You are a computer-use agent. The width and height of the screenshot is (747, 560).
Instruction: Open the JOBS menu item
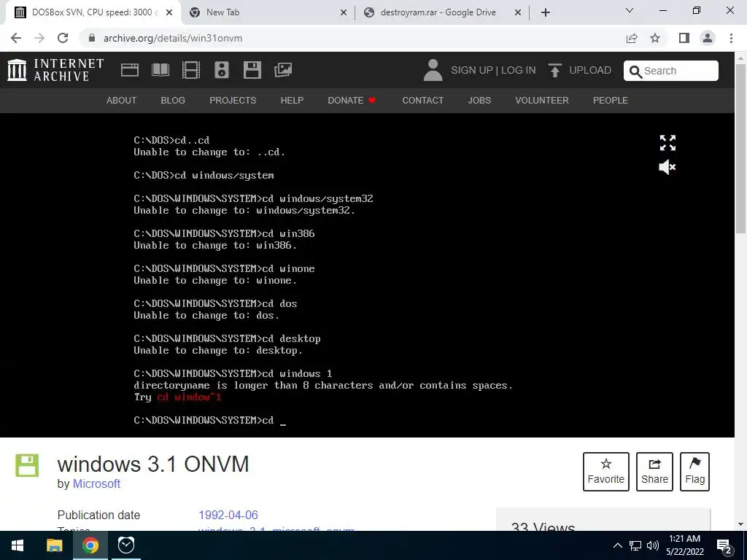click(x=479, y=101)
